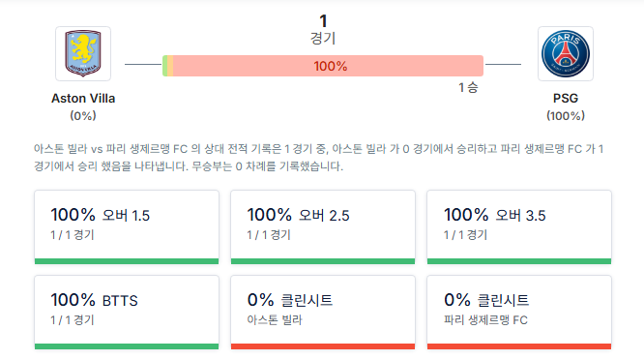This screenshot has width=644, height=360.
Task: Click the head-to-head summary paragraph
Action: coord(319,158)
